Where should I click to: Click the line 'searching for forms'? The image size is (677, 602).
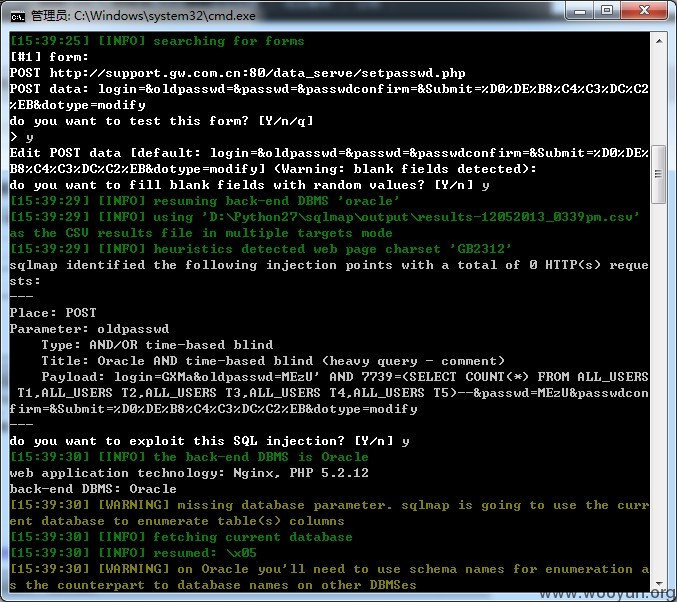click(x=157, y=41)
